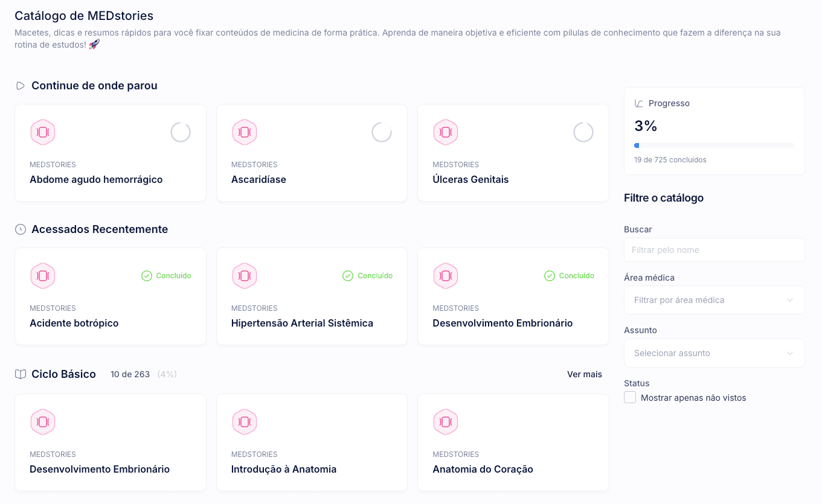
Task: Click the clock icon beside Acessados Recentemente
Action: click(x=20, y=229)
